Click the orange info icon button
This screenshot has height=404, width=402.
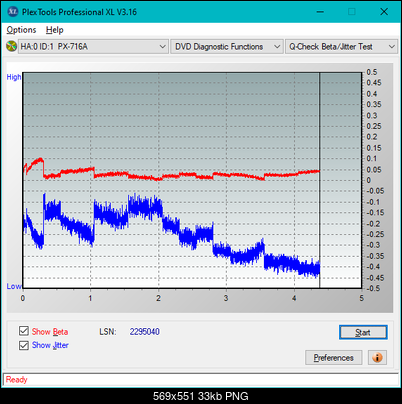click(377, 358)
